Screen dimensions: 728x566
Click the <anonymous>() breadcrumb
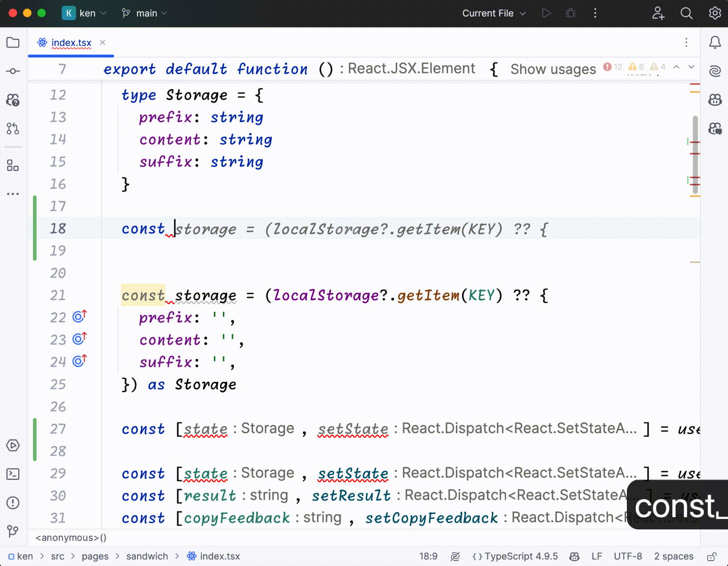tap(71, 538)
